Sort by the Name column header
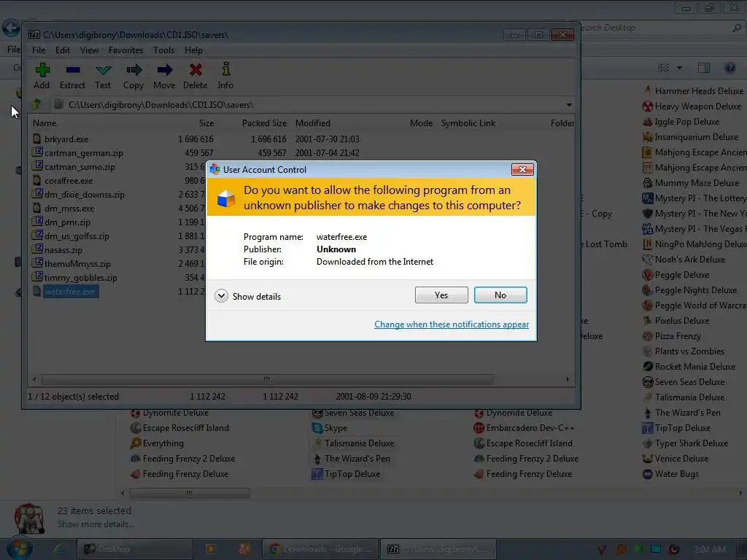The image size is (747, 560). click(44, 123)
